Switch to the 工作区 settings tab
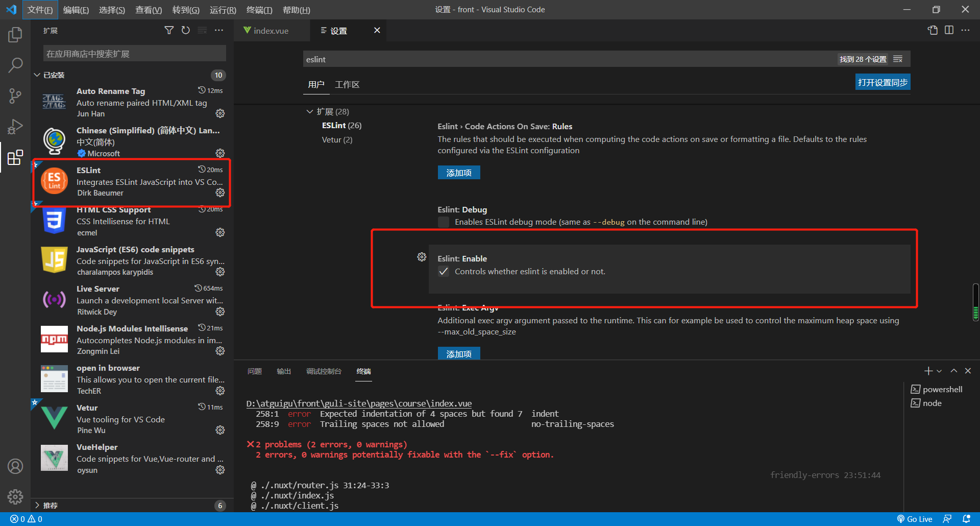Screen dimensions: 980x526 coord(347,84)
